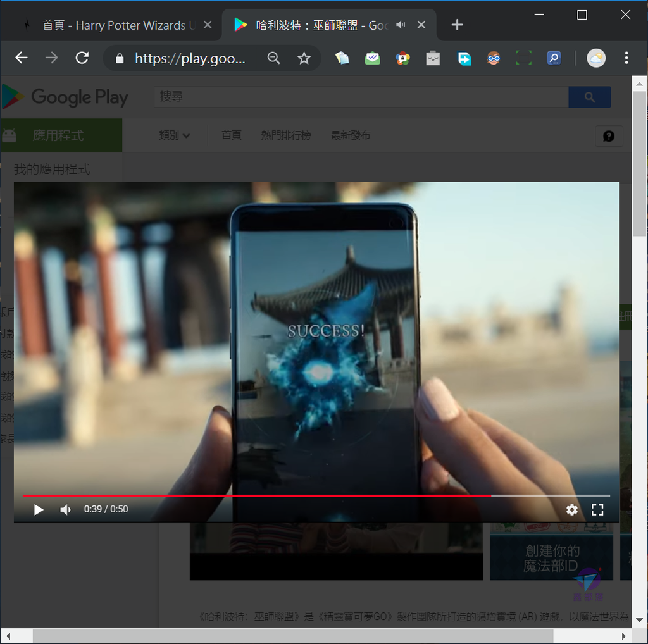
Task: Mute the video player volume
Action: point(65,510)
